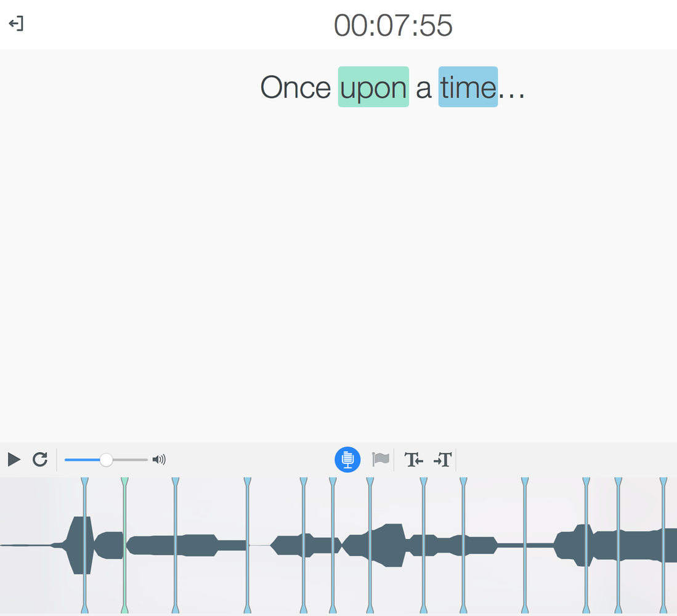Click the exit arrow icon
Screen dimensions: 677x616
16,23
